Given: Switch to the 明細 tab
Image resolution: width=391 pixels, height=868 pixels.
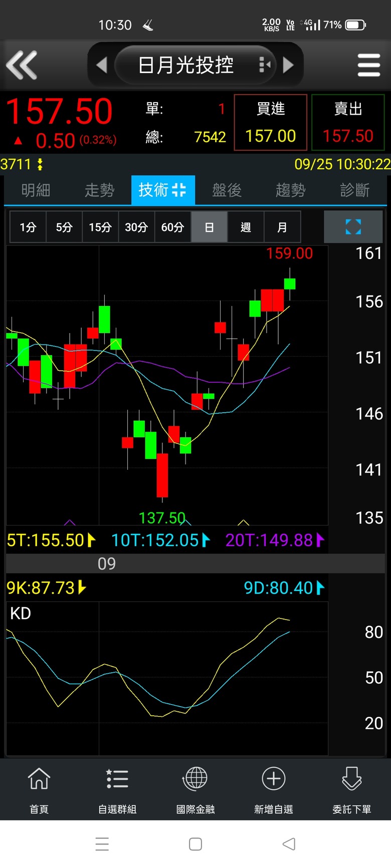Looking at the screenshot, I should point(36,190).
